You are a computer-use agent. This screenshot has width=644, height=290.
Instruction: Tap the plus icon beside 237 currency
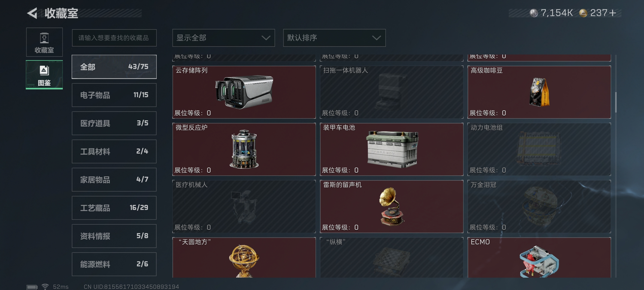pyautogui.click(x=613, y=13)
